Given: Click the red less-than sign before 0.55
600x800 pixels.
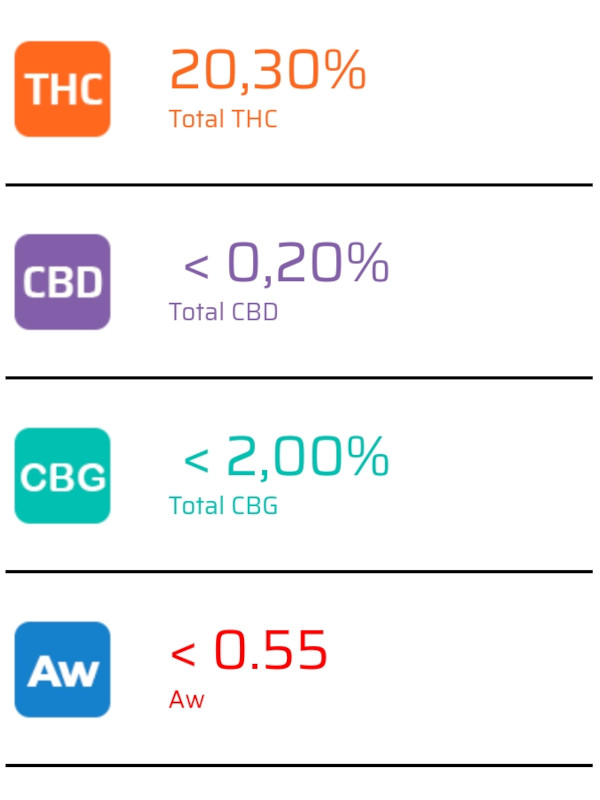Looking at the screenshot, I should point(183,654).
